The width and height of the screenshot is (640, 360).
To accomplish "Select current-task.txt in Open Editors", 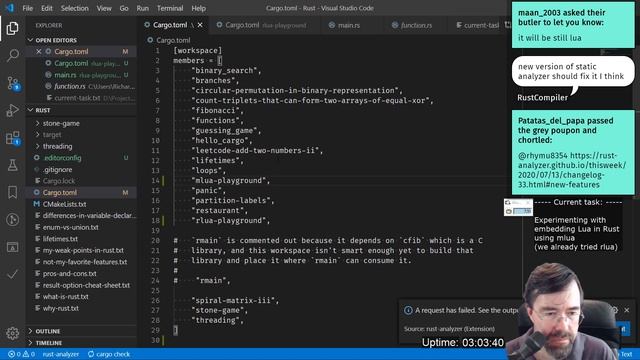I will (77, 98).
